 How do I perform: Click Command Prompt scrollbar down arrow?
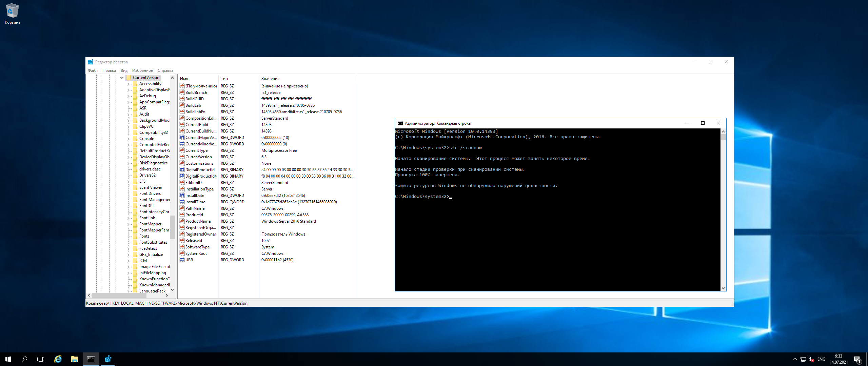[x=723, y=288]
